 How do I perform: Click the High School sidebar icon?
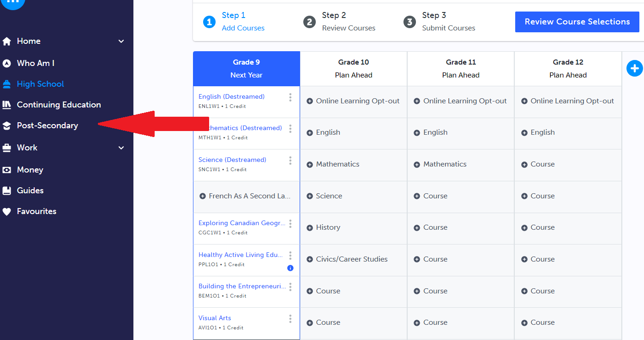pos(6,84)
